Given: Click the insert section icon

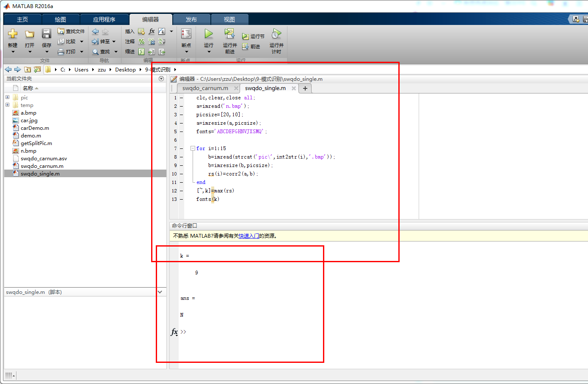Looking at the screenshot, I should 141,31.
